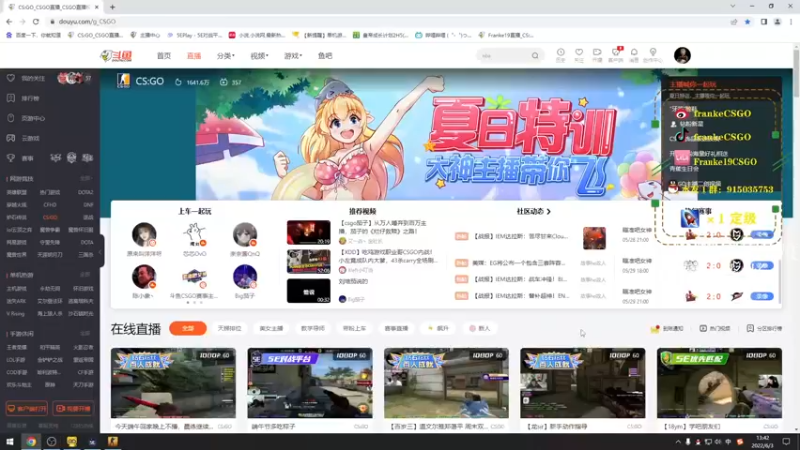Play the recommended video with 20:19 duration
This screenshot has width=800, height=450.
tap(308, 233)
